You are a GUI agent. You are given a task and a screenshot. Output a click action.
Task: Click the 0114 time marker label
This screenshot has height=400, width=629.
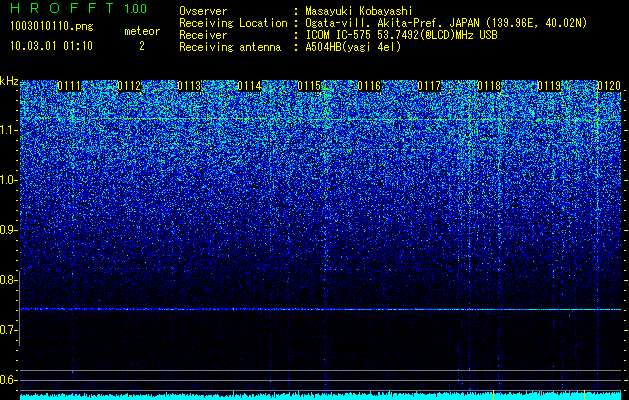pos(249,86)
